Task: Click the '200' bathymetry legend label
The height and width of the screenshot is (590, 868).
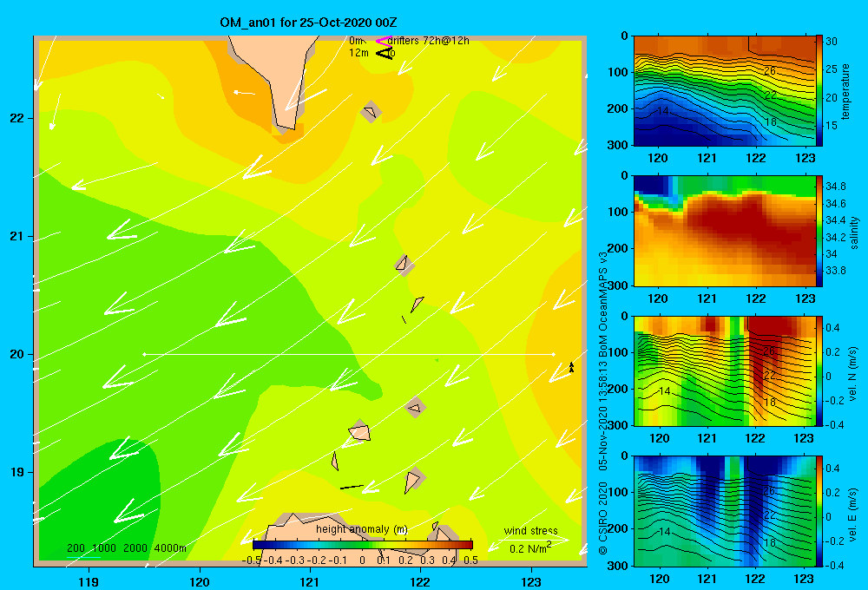Action: (x=76, y=548)
